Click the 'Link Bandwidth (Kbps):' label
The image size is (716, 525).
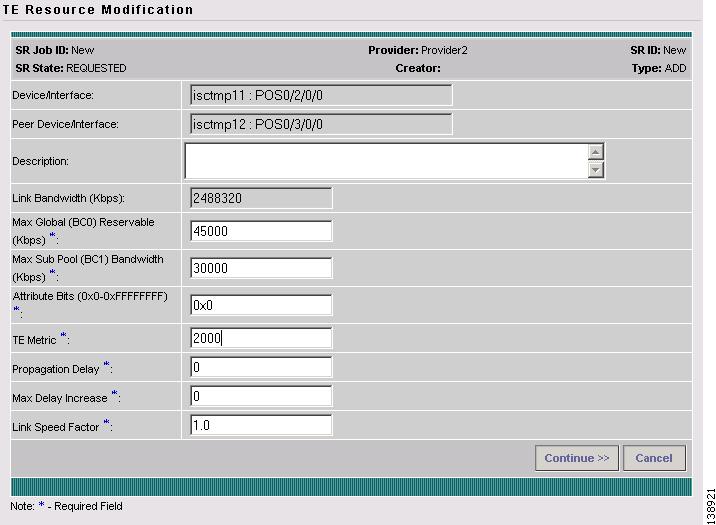coord(68,198)
